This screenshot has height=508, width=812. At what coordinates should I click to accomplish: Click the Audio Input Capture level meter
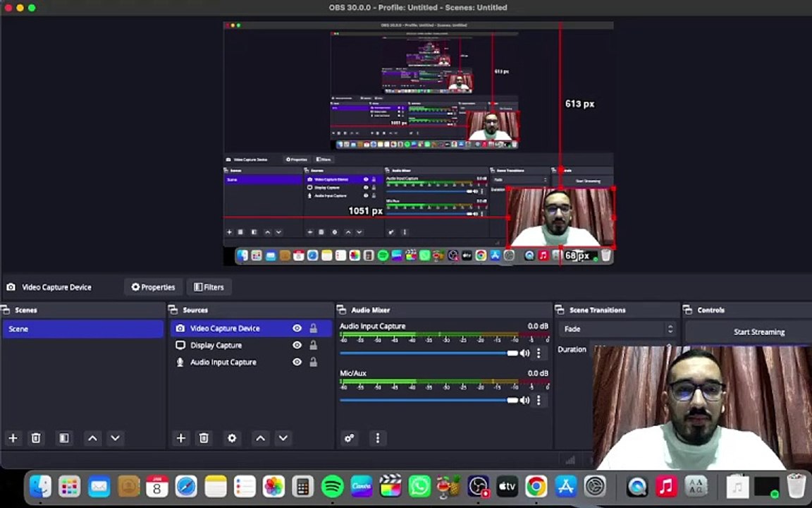click(x=444, y=335)
